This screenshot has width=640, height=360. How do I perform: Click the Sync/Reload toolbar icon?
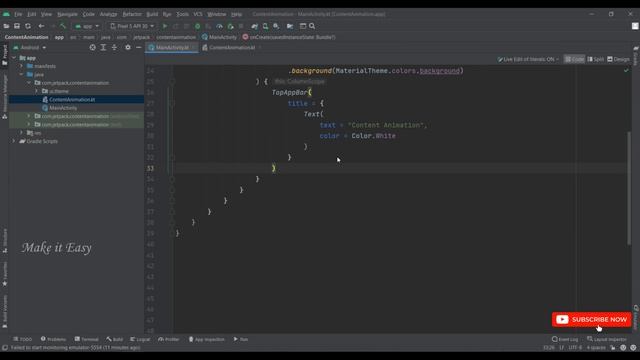[x=28, y=26]
